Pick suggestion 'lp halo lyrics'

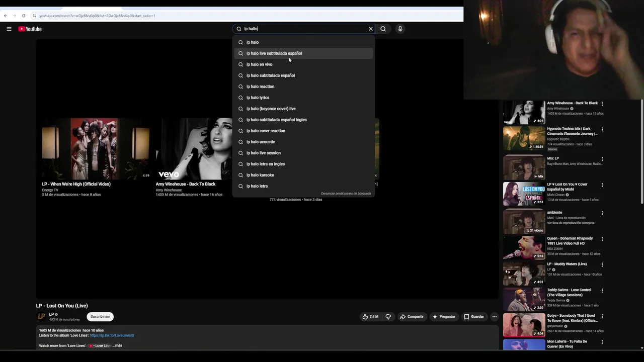pos(303,98)
